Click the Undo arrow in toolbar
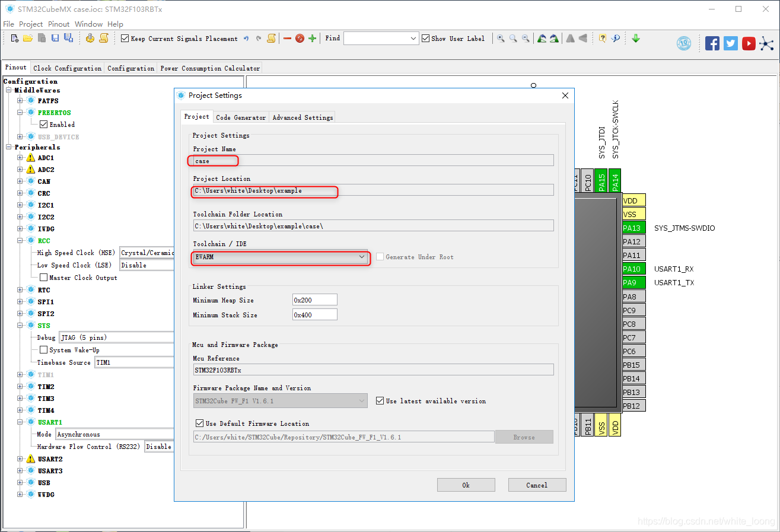 pos(246,39)
